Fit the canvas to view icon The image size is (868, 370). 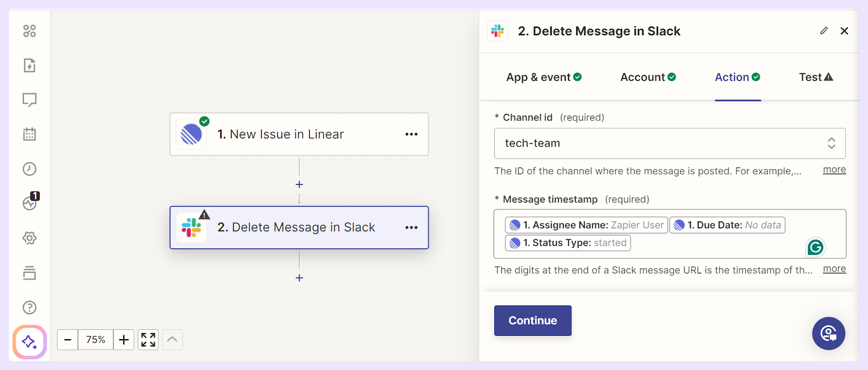click(x=148, y=340)
